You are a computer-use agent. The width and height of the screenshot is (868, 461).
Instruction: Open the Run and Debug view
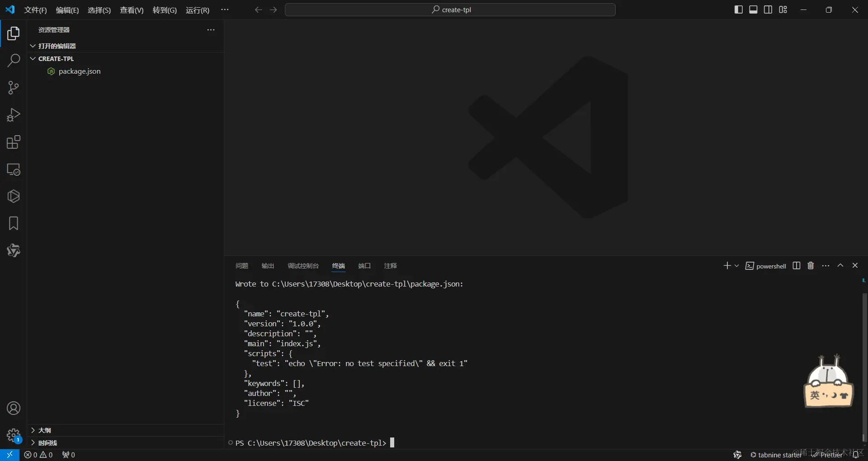point(14,115)
